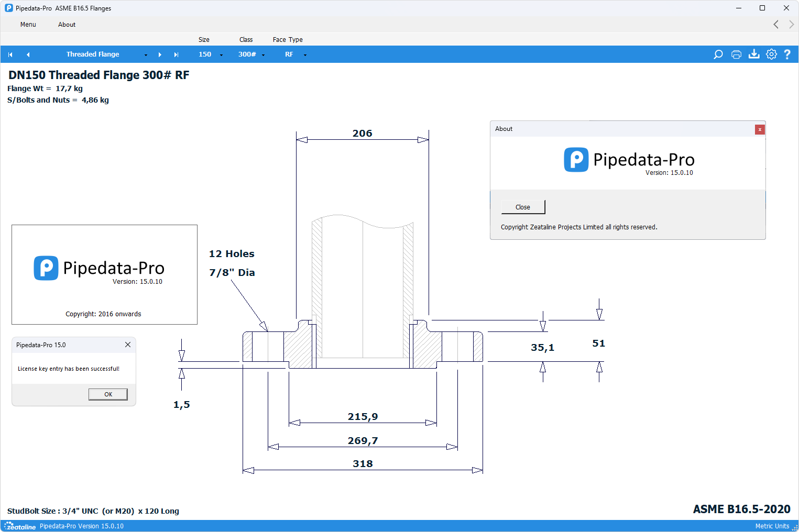Click the 1,5 dimension label
The width and height of the screenshot is (799, 532).
pos(181,404)
